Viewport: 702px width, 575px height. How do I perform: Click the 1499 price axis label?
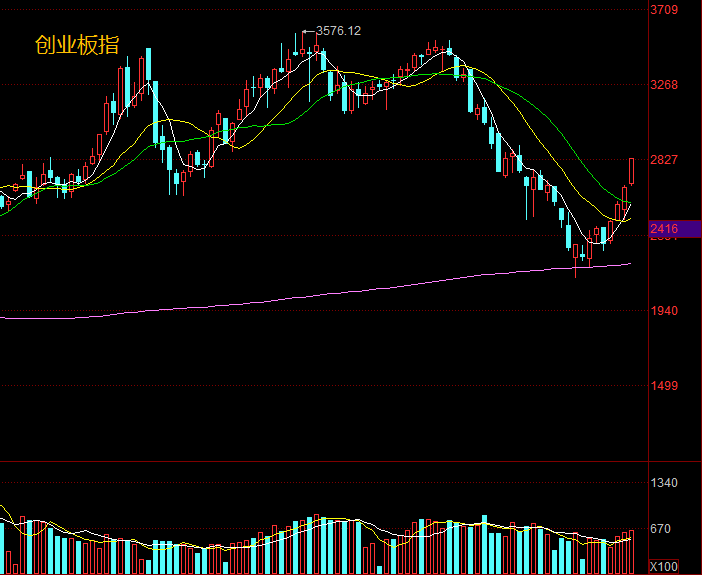pos(664,386)
